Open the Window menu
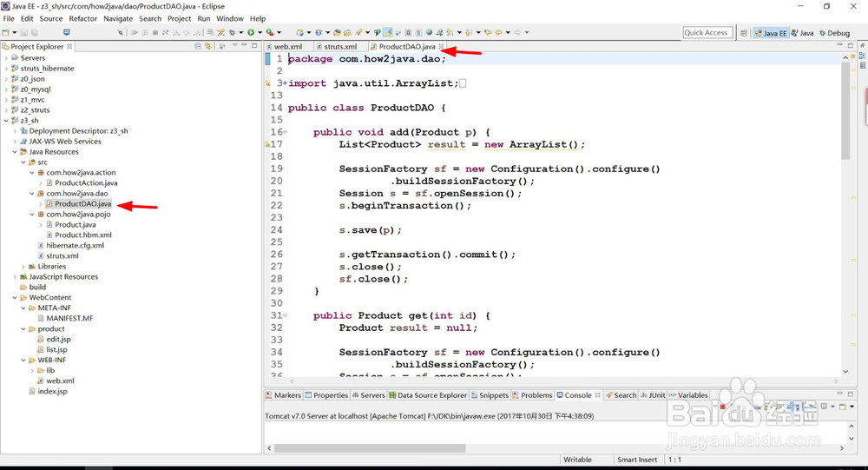The height and width of the screenshot is (470, 868). [x=230, y=18]
